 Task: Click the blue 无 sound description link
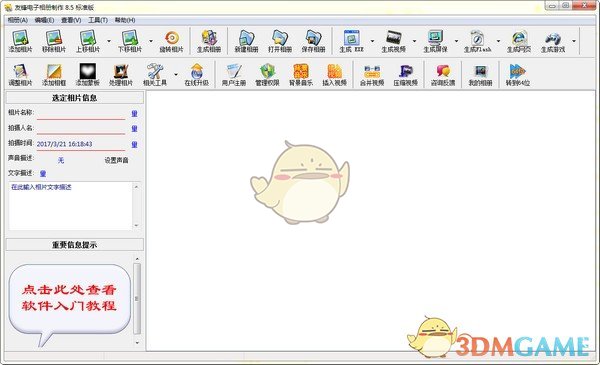click(x=61, y=160)
